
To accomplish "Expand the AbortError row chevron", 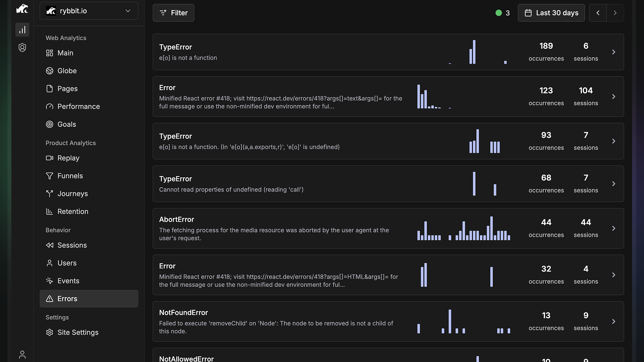I will [613, 228].
